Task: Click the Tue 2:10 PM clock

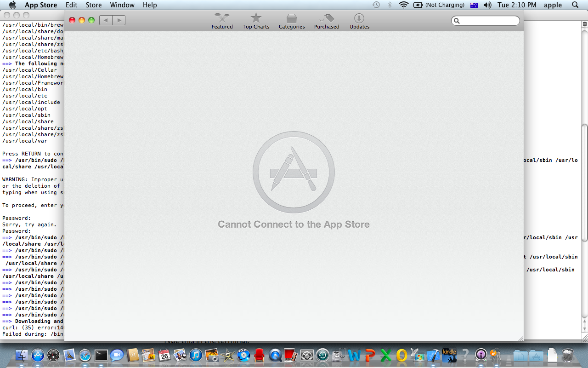Action: 517,5
